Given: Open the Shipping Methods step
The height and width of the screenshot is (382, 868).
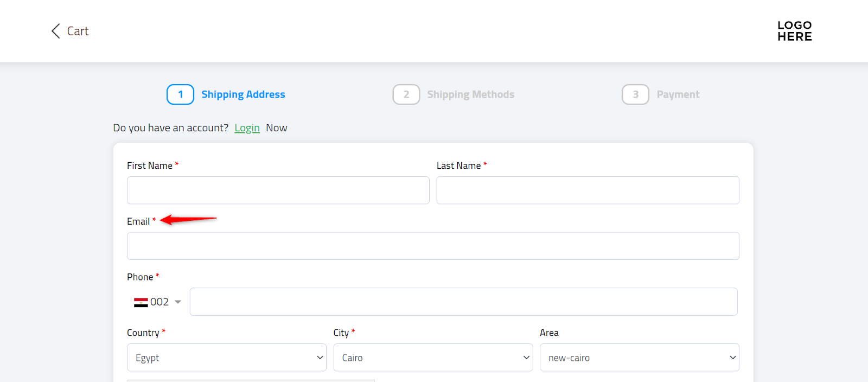Looking at the screenshot, I should [470, 94].
